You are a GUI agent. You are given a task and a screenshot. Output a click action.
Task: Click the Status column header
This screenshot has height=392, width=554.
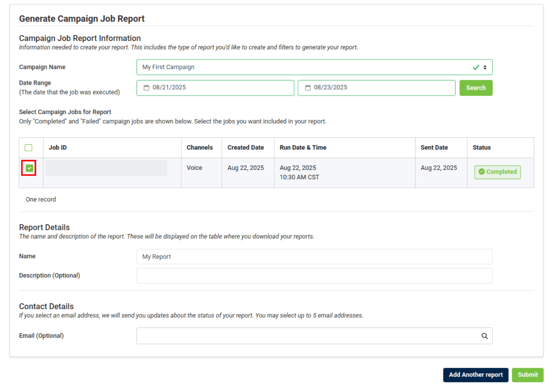click(x=481, y=148)
